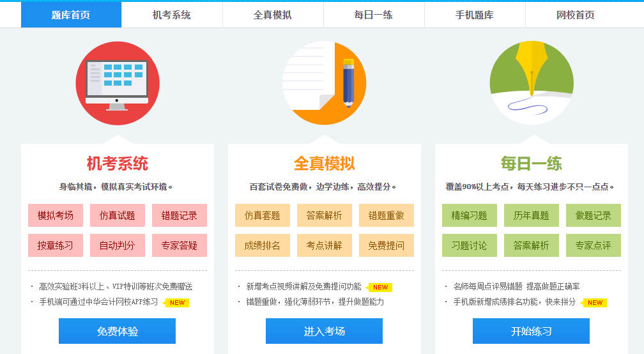Screen dimensions: 644x354
Task: Click the red computer monitor icon
Action: tap(117, 83)
